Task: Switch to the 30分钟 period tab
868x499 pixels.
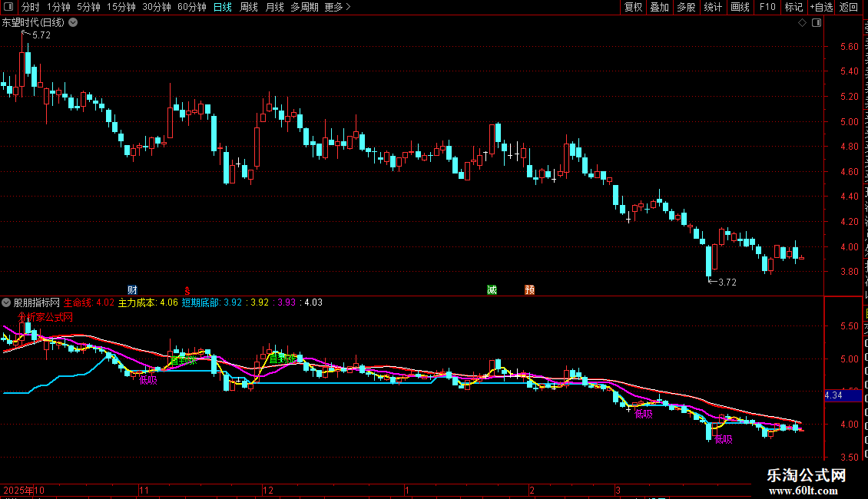Action: point(157,7)
